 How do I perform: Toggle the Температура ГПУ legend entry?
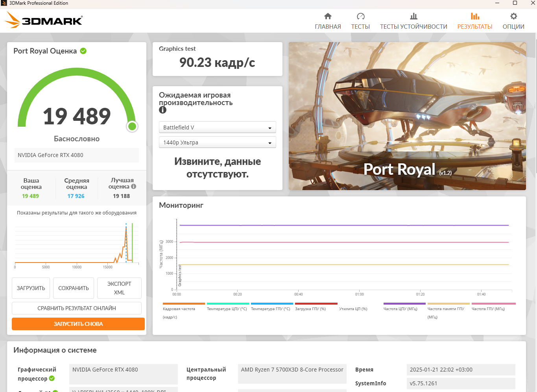pos(272,307)
